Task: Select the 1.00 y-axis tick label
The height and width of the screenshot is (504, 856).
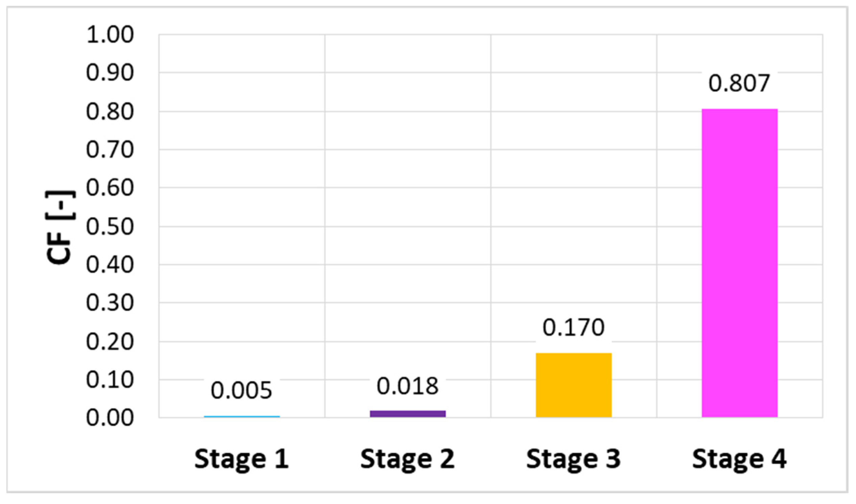Action: (x=110, y=35)
